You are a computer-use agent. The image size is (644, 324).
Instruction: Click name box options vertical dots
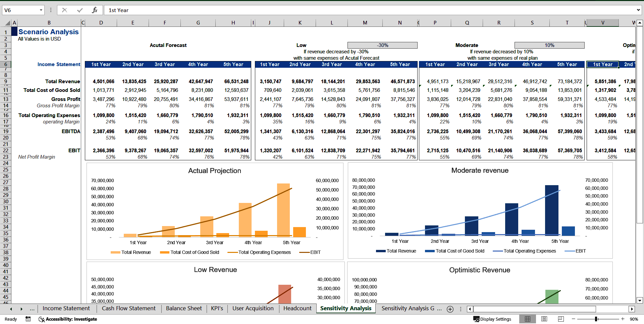click(x=51, y=10)
